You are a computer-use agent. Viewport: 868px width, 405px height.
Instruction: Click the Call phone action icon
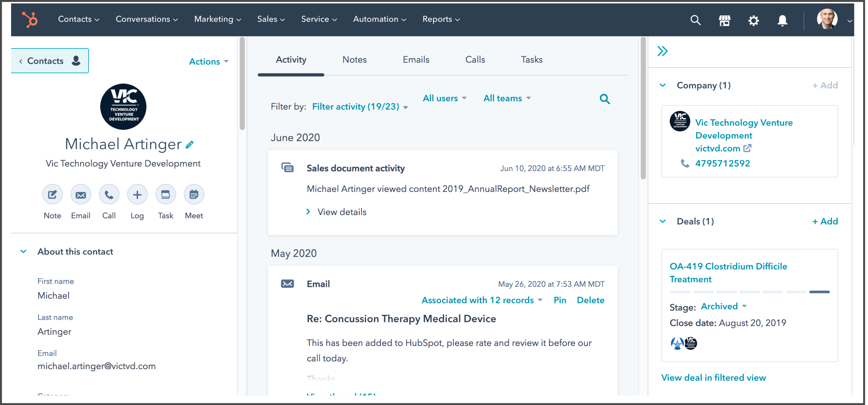(x=109, y=194)
